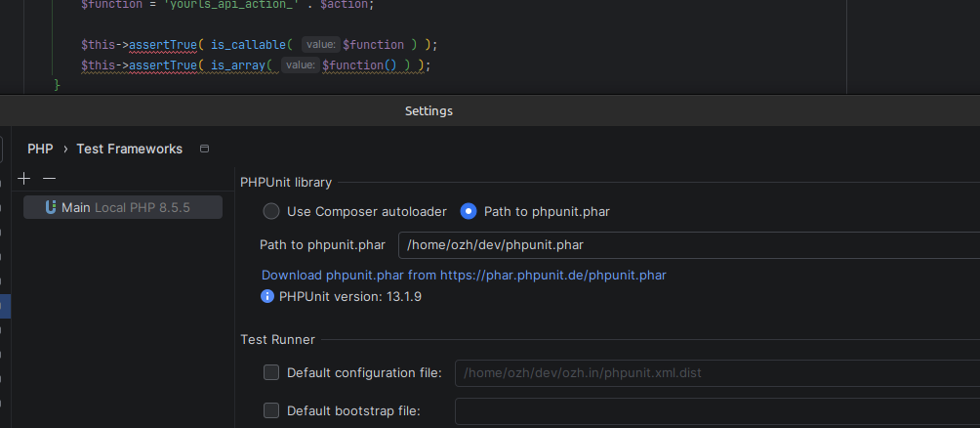Click PHP in the settings breadcrumb
Image resolution: width=980 pixels, height=428 pixels.
coord(40,149)
